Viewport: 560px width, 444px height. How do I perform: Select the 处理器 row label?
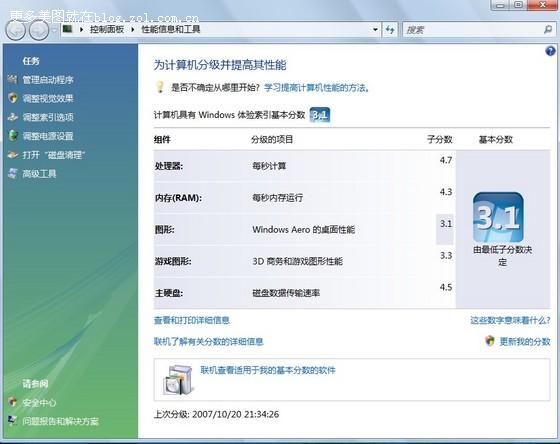point(169,166)
